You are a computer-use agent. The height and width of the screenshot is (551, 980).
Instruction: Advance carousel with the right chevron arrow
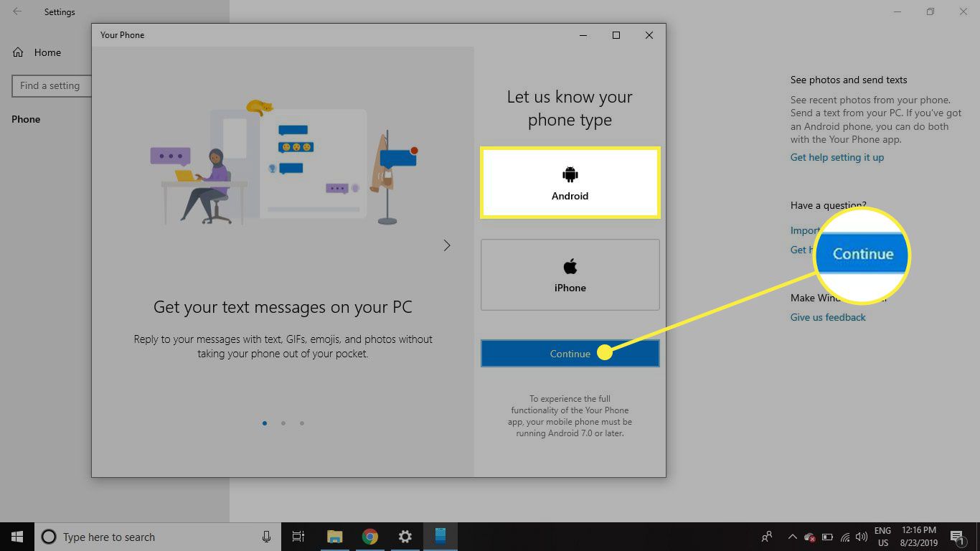(x=447, y=245)
